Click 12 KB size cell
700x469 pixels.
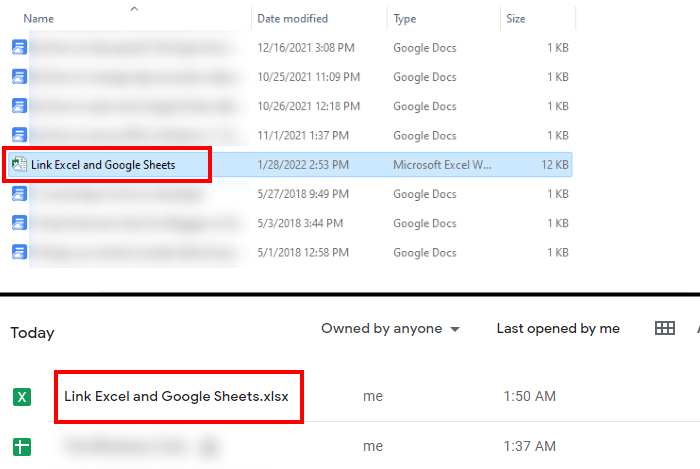[555, 165]
